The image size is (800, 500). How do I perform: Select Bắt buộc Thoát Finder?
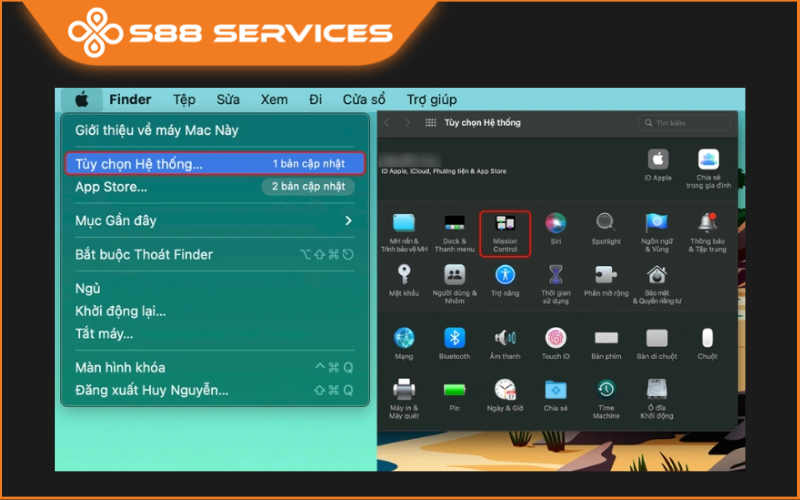coord(215,255)
